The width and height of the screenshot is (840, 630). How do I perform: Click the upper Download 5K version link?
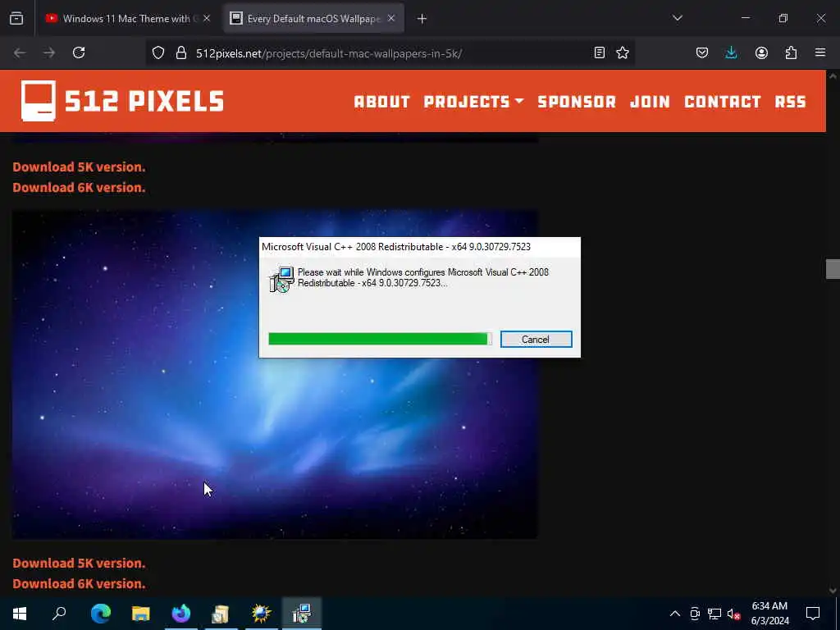click(79, 167)
